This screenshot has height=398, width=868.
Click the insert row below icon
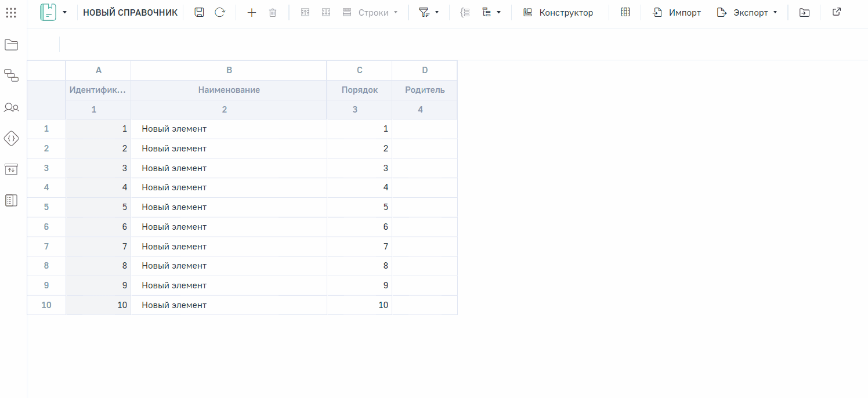(326, 12)
